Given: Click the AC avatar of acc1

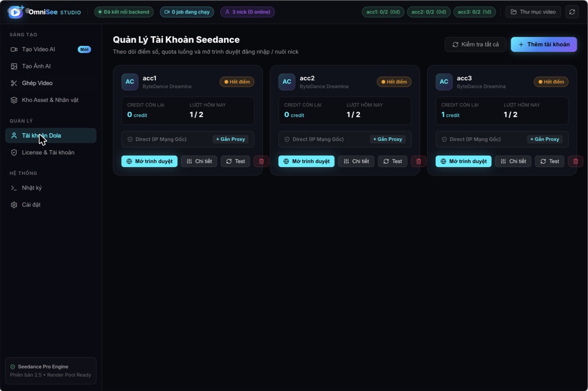Looking at the screenshot, I should (x=130, y=82).
